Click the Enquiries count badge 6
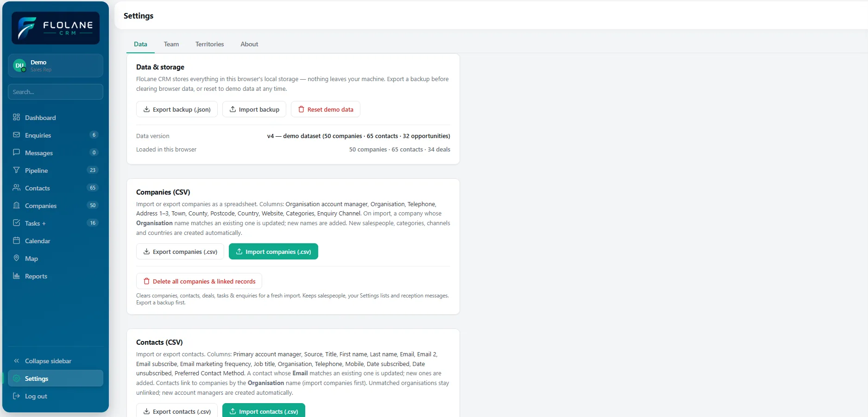Screen dimensions: 868x417 point(94,135)
